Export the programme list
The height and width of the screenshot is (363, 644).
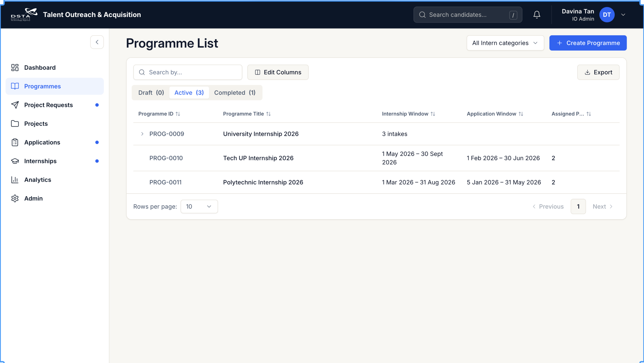(x=598, y=72)
